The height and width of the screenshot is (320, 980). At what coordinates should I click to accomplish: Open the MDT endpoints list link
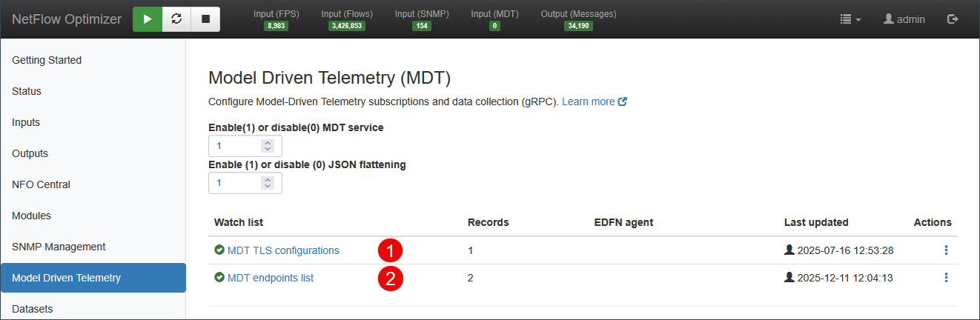pos(271,278)
